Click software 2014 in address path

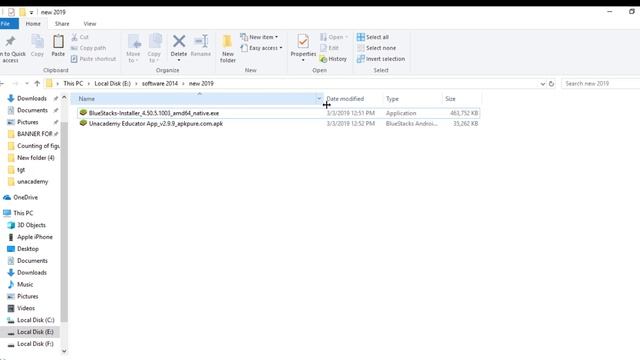point(160,83)
